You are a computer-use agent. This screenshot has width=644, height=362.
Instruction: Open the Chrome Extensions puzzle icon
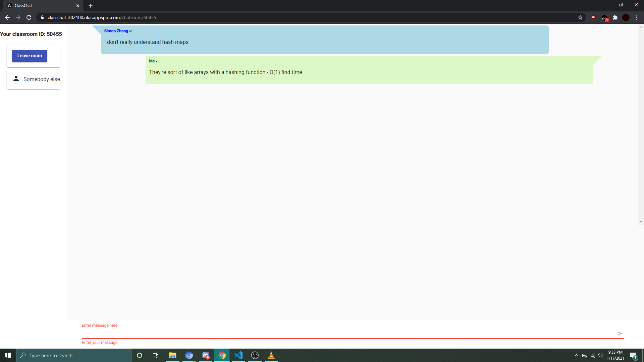[615, 17]
